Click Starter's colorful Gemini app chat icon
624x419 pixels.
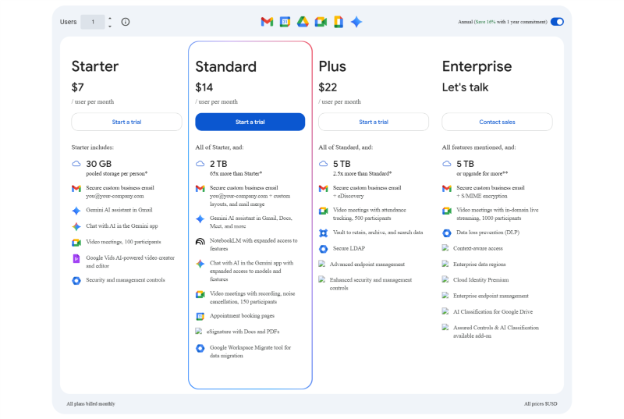click(x=76, y=226)
